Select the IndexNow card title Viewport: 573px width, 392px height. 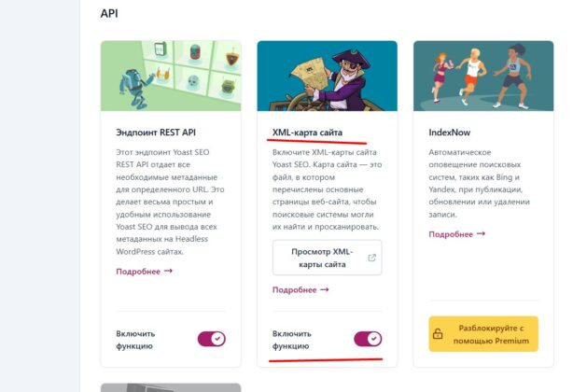pos(450,133)
